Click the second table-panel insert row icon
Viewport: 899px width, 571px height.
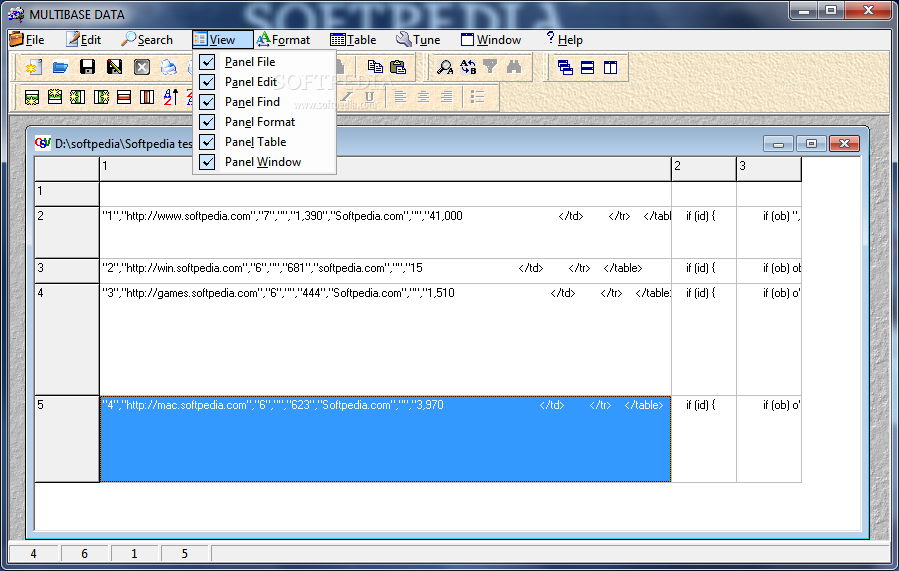55,97
